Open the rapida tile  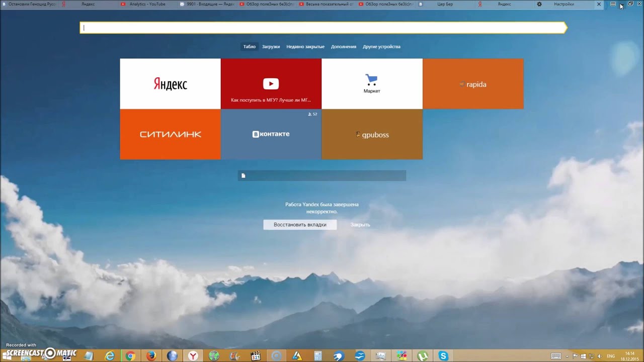point(473,83)
